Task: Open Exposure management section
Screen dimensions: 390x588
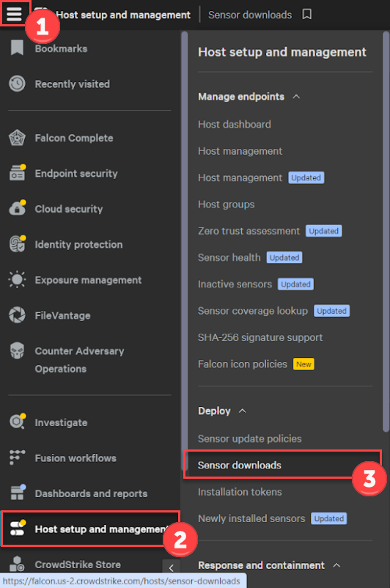Action: [88, 280]
